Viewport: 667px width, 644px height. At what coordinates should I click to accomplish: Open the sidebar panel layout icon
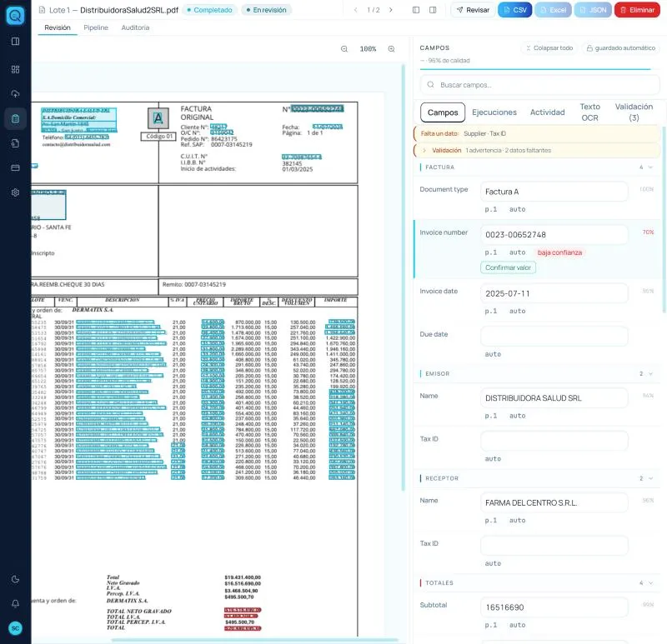[15, 41]
